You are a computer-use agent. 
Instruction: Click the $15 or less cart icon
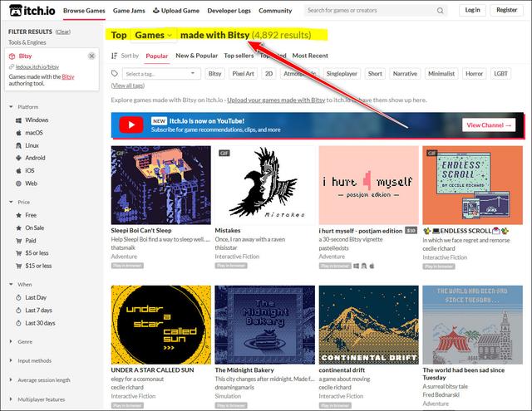tap(19, 266)
